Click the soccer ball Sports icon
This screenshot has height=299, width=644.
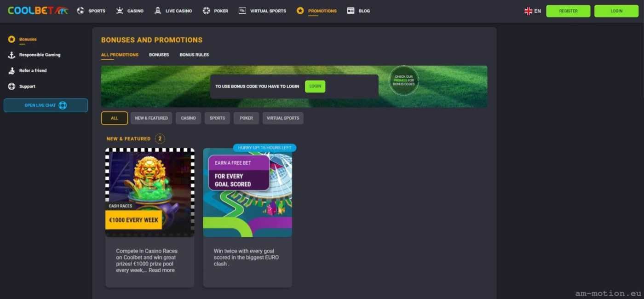(x=80, y=11)
